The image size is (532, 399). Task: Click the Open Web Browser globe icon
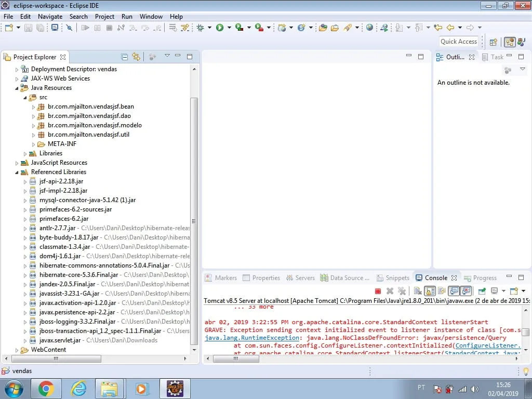pyautogui.click(x=369, y=28)
